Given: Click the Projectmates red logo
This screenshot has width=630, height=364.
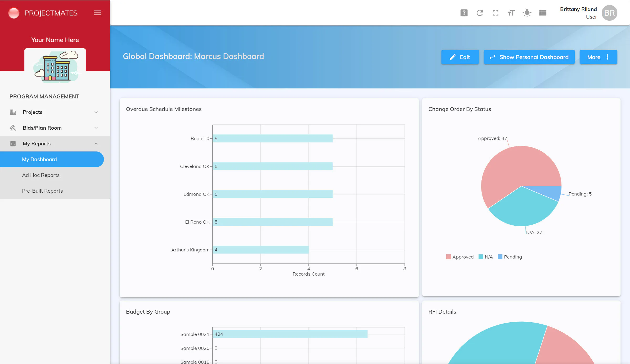Looking at the screenshot, I should point(14,13).
